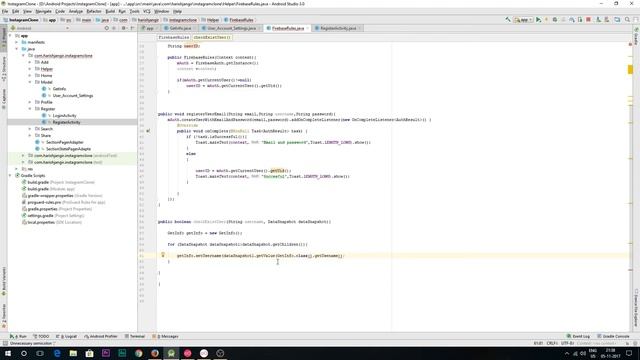Run the app with green play icon
640x360 pixels.
[x=538, y=20]
